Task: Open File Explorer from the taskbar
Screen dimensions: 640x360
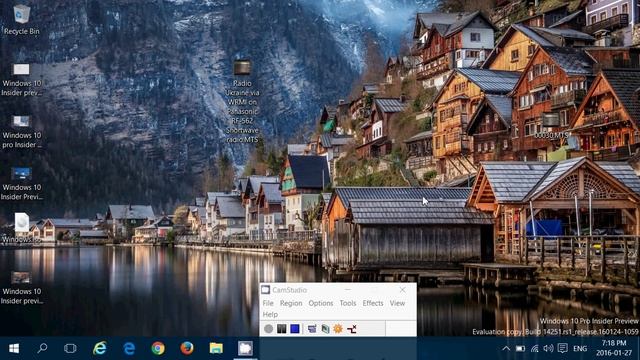Action: coord(216,349)
